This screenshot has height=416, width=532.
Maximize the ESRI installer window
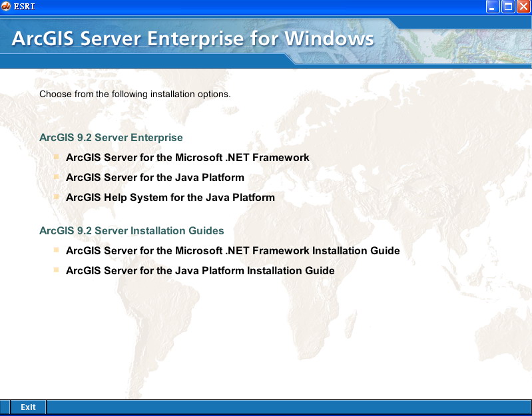[508, 7]
